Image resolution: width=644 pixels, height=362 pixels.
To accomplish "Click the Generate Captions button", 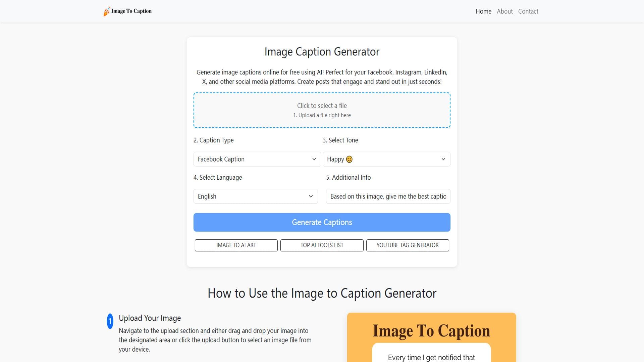I will pyautogui.click(x=322, y=222).
